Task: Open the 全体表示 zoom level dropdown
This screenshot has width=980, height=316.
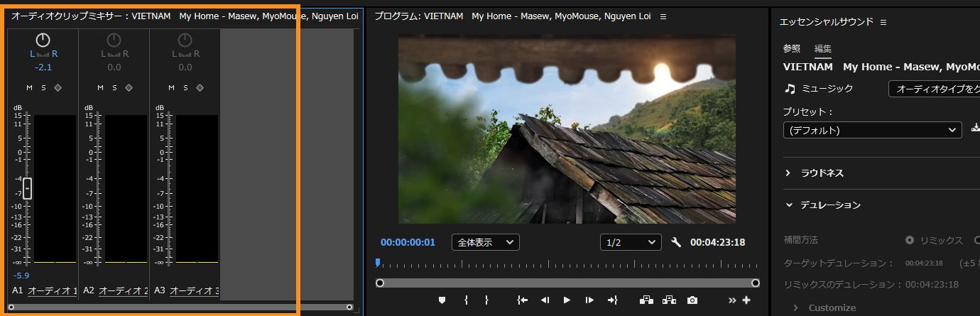Action: (486, 242)
